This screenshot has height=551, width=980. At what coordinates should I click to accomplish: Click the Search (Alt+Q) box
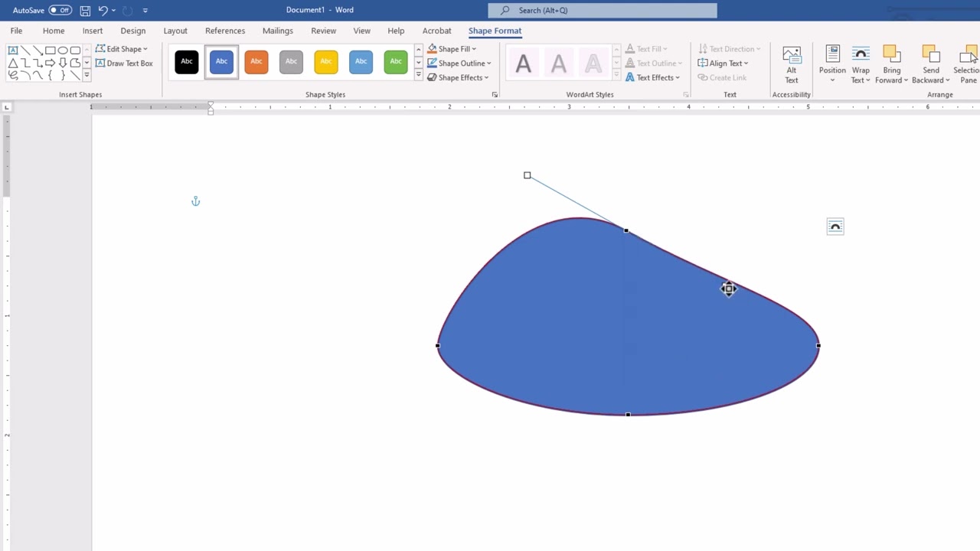point(603,11)
